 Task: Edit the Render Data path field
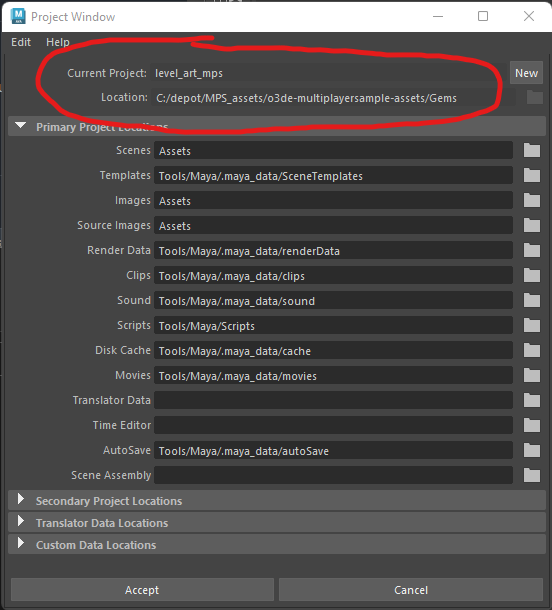(333, 250)
